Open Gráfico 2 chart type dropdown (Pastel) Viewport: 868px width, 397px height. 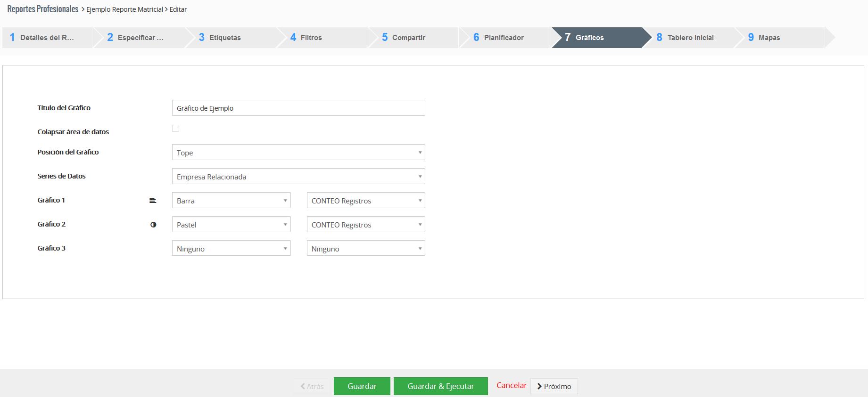[231, 225]
